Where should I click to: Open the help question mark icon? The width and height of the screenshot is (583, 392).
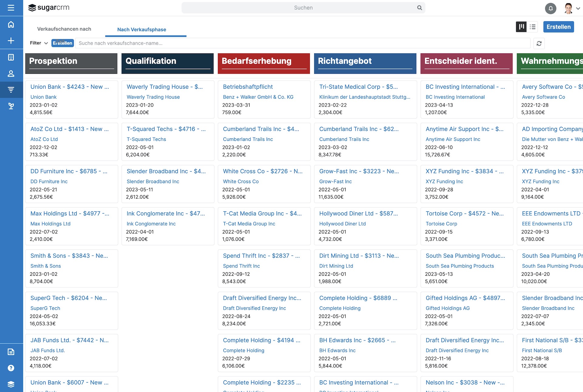11,368
